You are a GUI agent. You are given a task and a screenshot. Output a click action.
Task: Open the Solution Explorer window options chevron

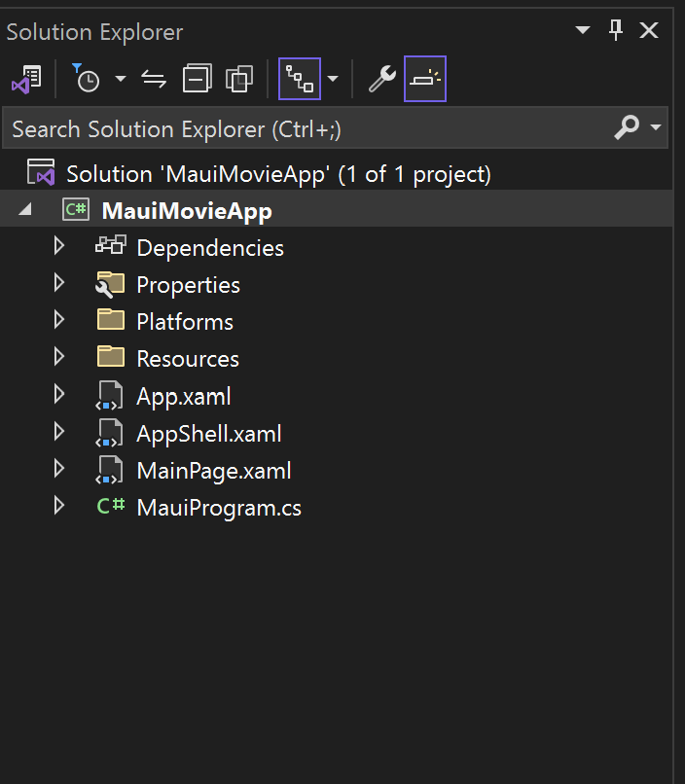pos(582,30)
